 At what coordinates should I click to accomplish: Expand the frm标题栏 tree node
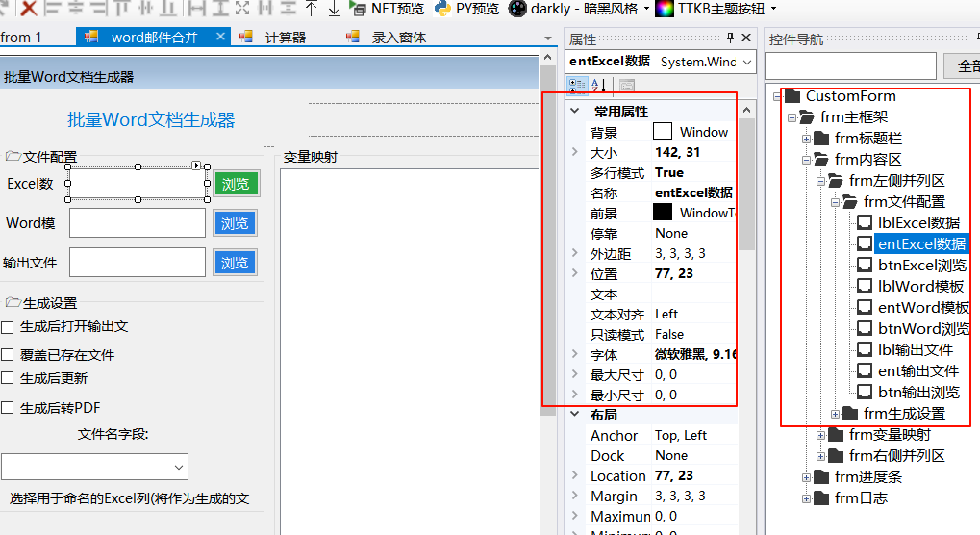pos(806,139)
